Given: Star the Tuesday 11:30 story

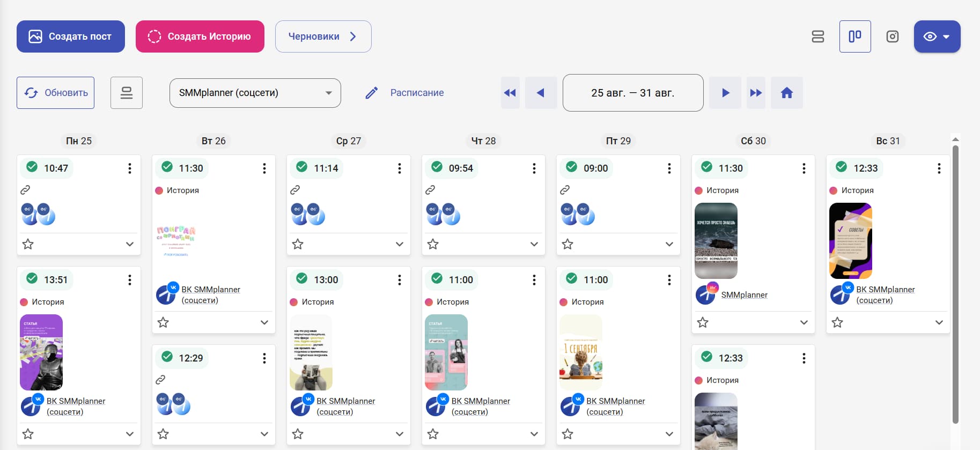Looking at the screenshot, I should tap(163, 322).
